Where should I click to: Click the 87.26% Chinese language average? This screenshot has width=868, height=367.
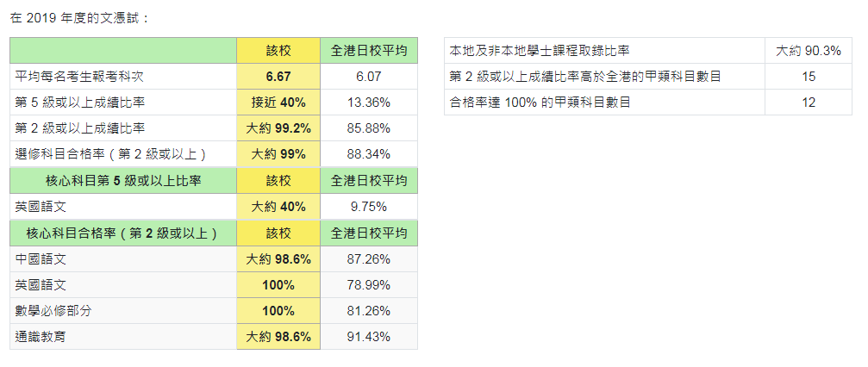[369, 259]
